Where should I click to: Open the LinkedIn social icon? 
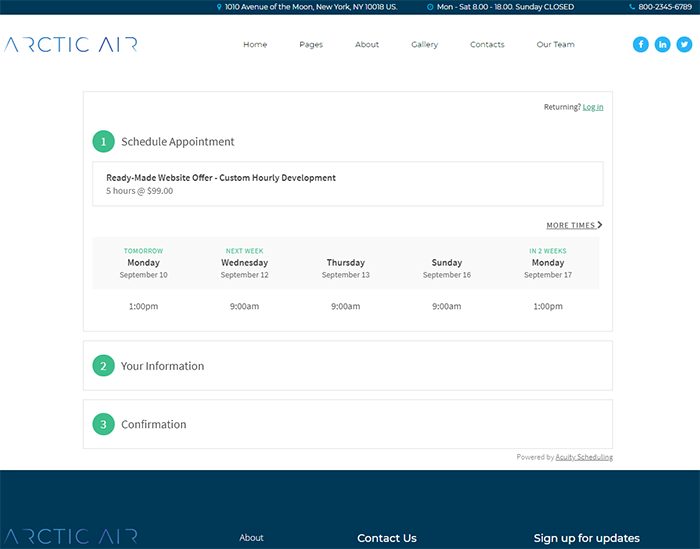[x=662, y=44]
